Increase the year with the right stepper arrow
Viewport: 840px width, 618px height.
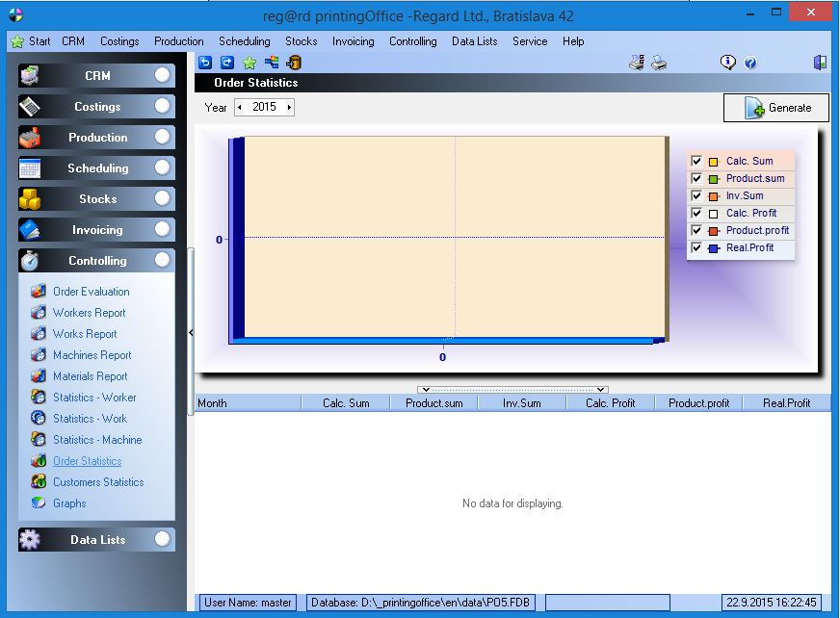pyautogui.click(x=288, y=108)
